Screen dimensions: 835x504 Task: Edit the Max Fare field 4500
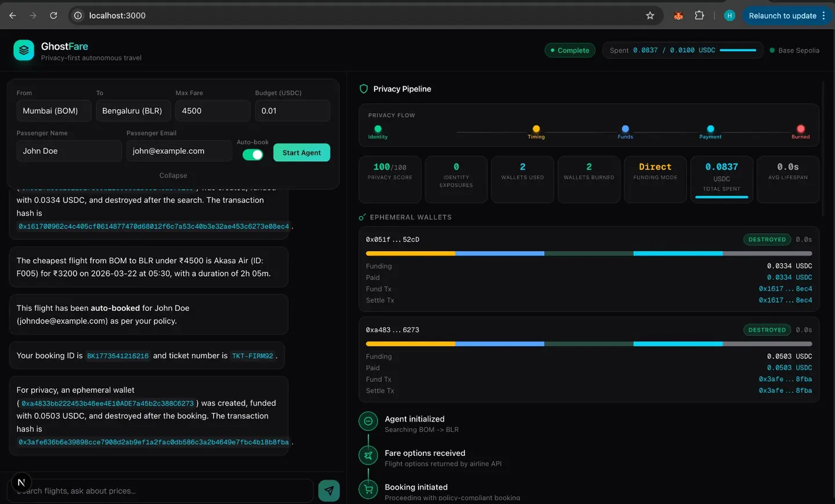coord(212,111)
